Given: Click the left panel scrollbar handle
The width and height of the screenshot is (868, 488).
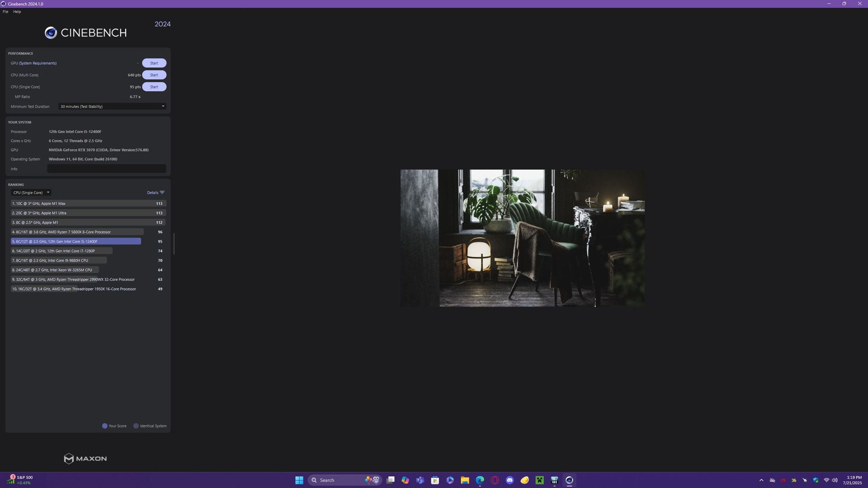Looking at the screenshot, I should 174,244.
